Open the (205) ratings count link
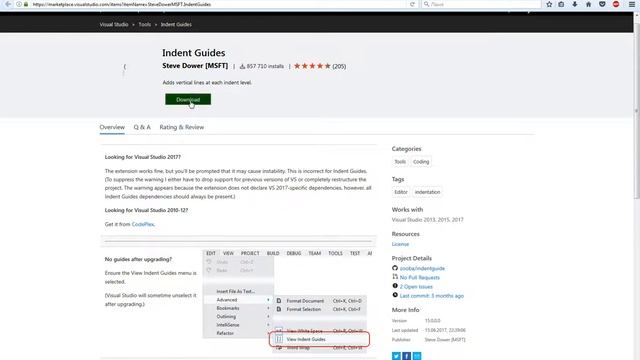Screen dimensions: 640x360 pyautogui.click(x=339, y=66)
